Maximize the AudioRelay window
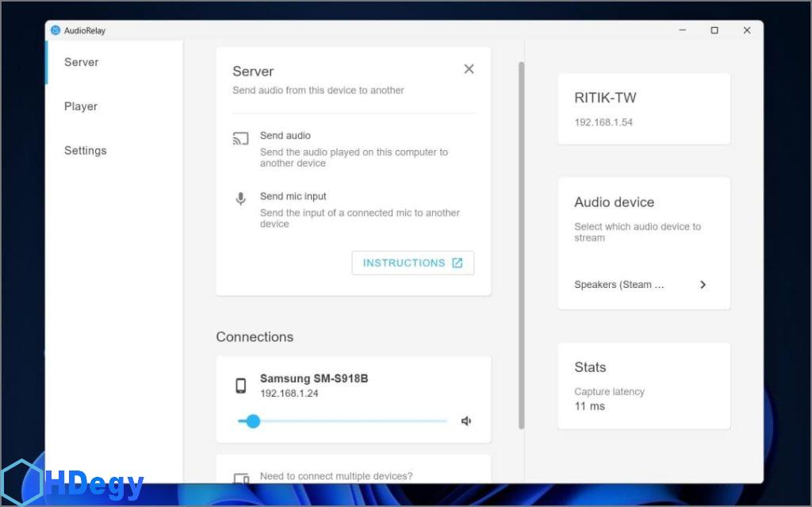The image size is (812, 507). tap(714, 30)
